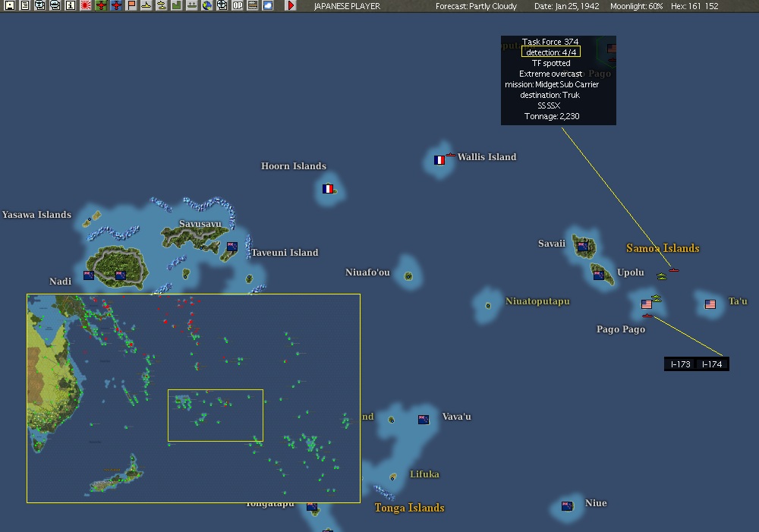
Task: Click the Date: Jan 25, 1942 text
Action: (x=567, y=6)
